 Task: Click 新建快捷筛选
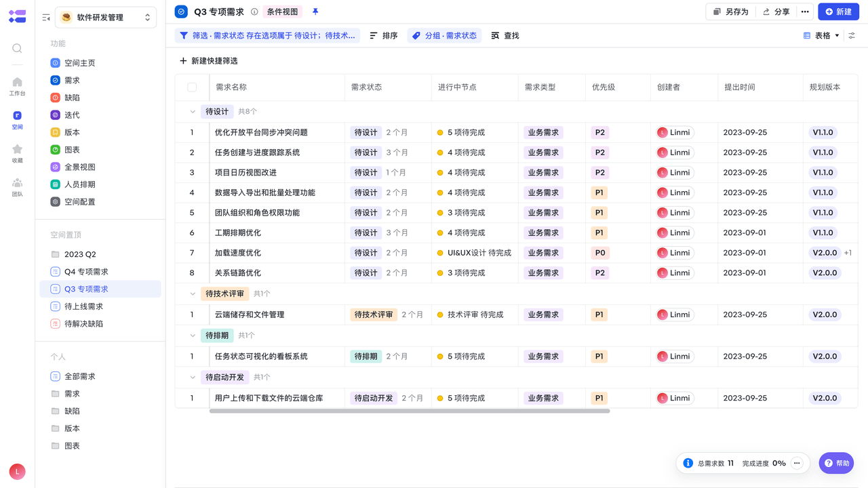(209, 61)
